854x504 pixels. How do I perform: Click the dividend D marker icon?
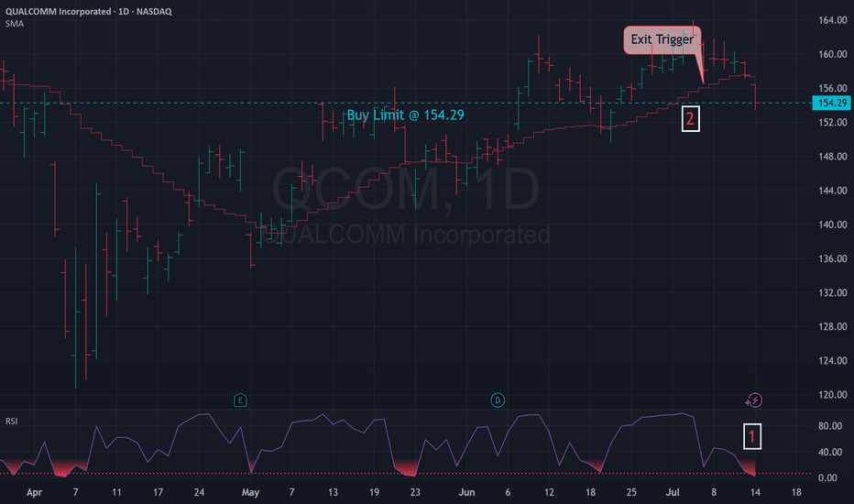point(498,400)
